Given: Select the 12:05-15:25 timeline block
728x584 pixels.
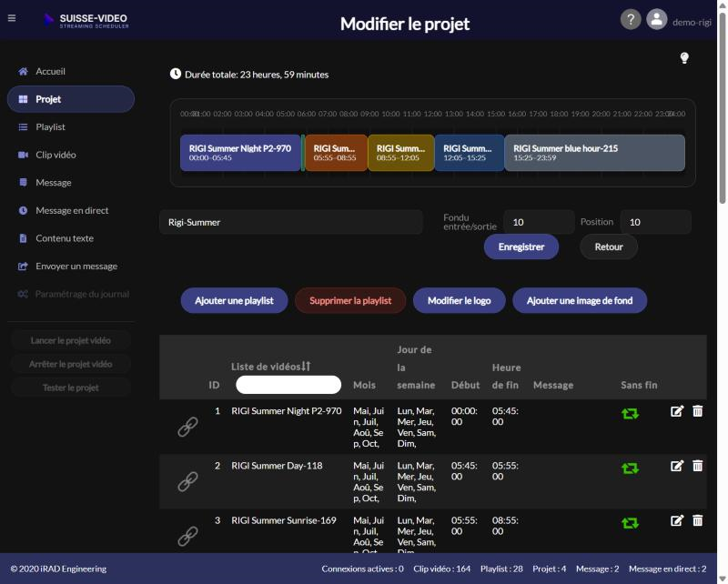Looking at the screenshot, I should click(x=469, y=153).
